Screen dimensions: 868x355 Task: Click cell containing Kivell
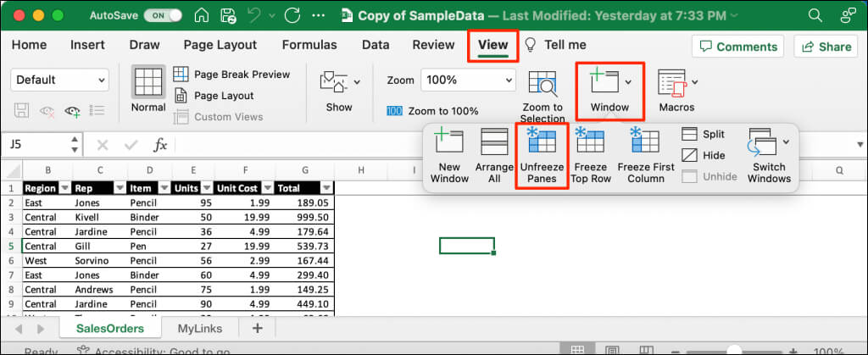coord(99,217)
